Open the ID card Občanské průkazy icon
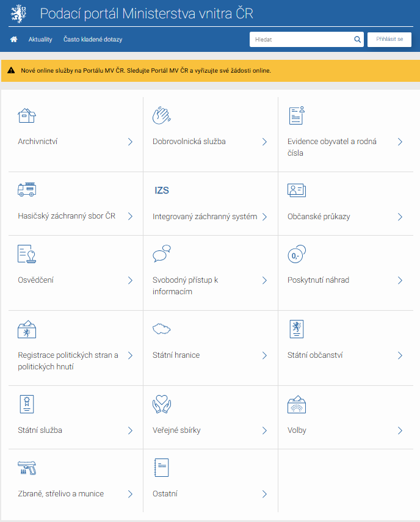Screen dimensions: 420x522 (297, 190)
